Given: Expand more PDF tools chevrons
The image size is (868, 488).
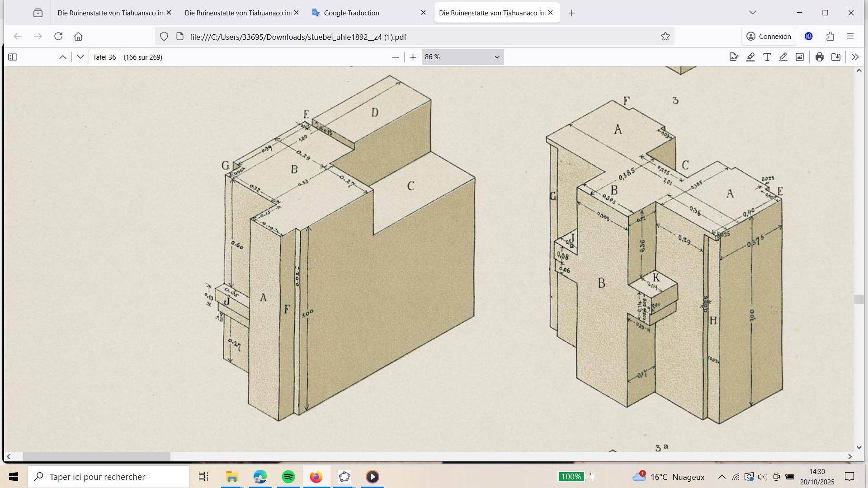Looking at the screenshot, I should point(854,57).
